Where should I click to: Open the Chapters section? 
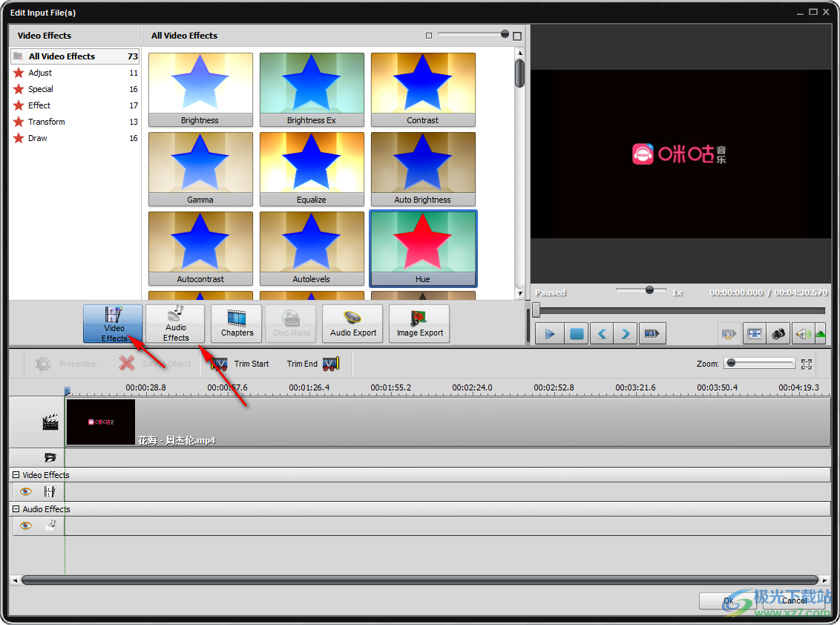click(237, 324)
